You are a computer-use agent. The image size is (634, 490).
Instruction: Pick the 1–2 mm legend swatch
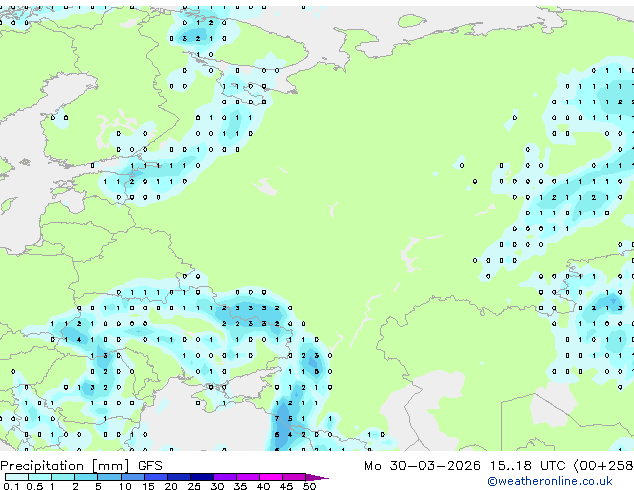(63, 477)
